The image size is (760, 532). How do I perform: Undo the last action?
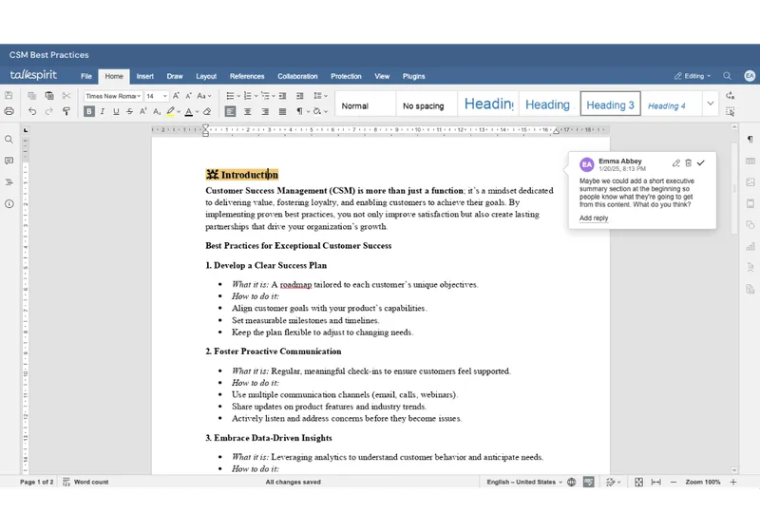pyautogui.click(x=32, y=111)
